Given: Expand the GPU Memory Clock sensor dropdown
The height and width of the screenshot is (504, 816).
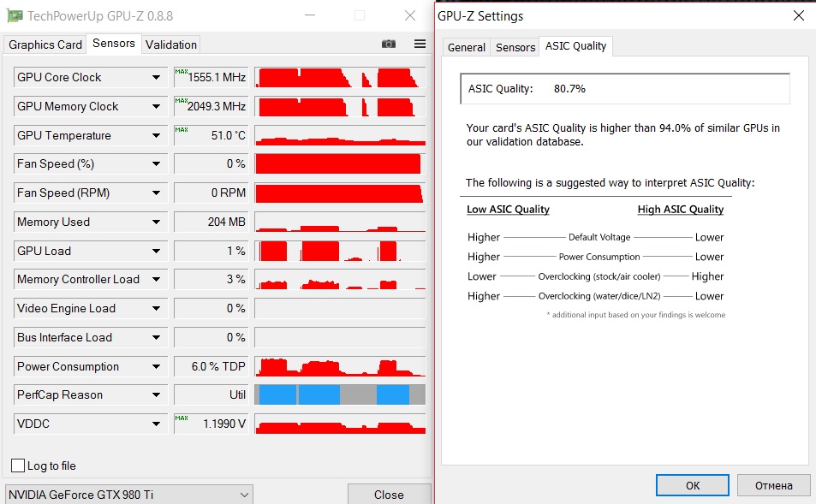Looking at the screenshot, I should click(x=156, y=107).
